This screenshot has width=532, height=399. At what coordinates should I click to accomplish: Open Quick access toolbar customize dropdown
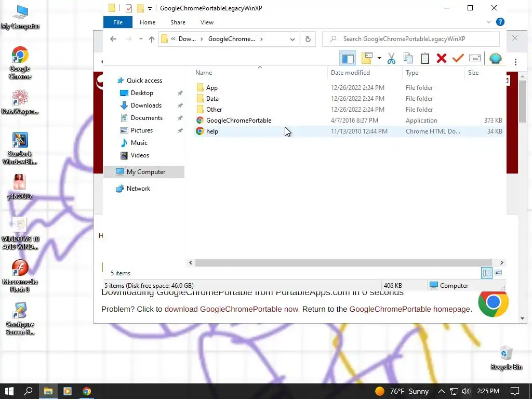150,8
